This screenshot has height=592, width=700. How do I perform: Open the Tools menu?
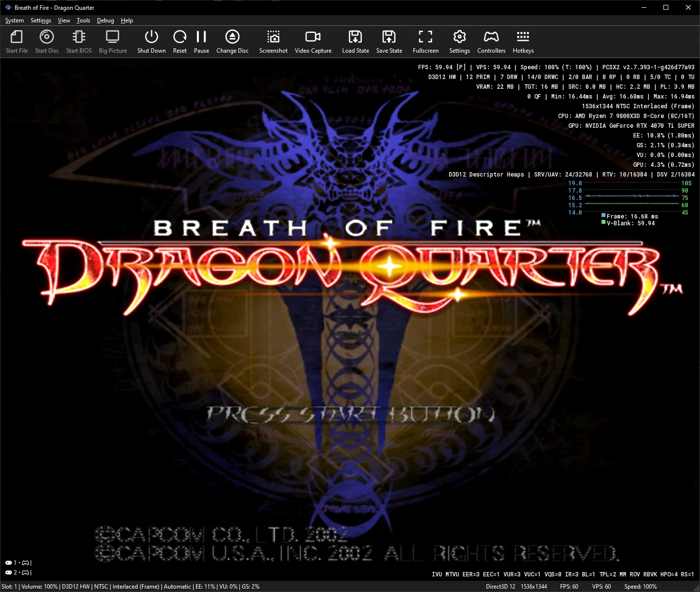(x=83, y=20)
